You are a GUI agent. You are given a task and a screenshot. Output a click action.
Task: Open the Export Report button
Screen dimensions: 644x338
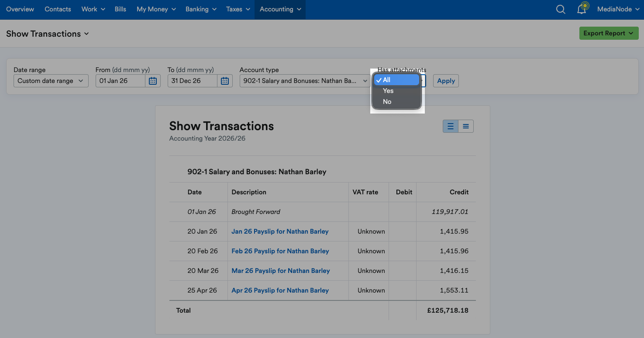click(x=609, y=33)
